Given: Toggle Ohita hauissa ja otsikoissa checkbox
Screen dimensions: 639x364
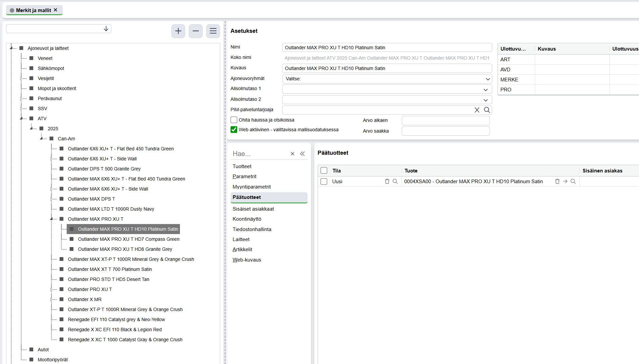Looking at the screenshot, I should pyautogui.click(x=234, y=120).
